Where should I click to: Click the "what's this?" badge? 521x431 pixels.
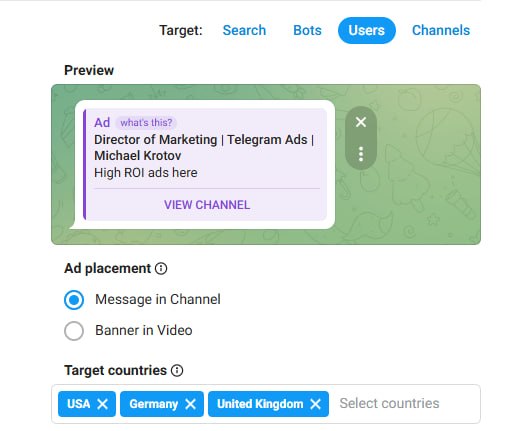(146, 123)
